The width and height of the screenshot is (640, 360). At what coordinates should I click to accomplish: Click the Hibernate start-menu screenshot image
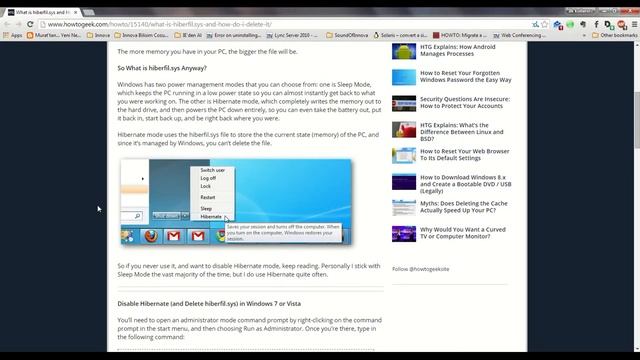236,202
